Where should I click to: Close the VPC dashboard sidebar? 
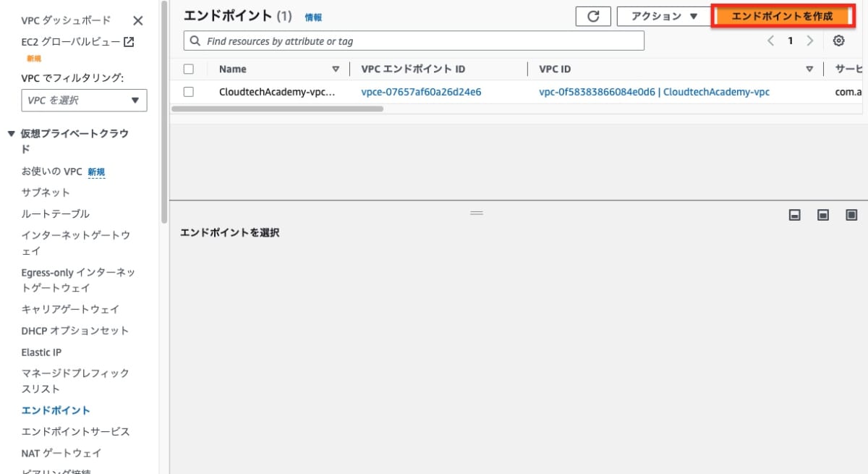pos(138,21)
